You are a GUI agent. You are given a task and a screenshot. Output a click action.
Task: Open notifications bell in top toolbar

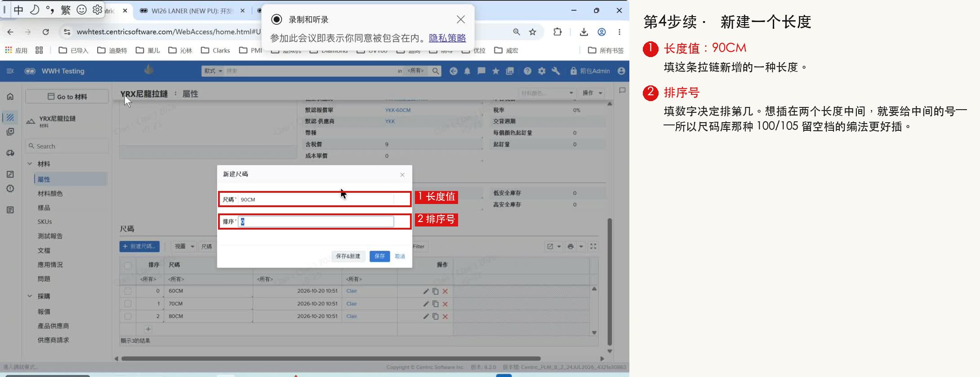pyautogui.click(x=467, y=71)
